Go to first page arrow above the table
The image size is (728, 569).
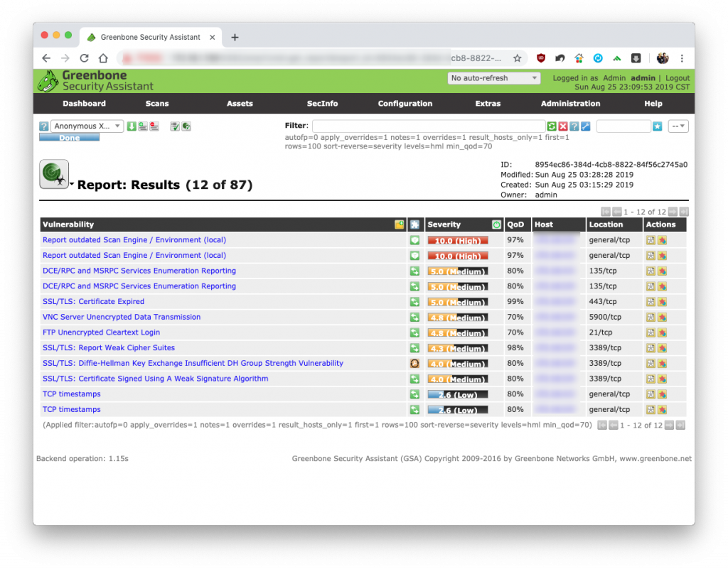(606, 212)
